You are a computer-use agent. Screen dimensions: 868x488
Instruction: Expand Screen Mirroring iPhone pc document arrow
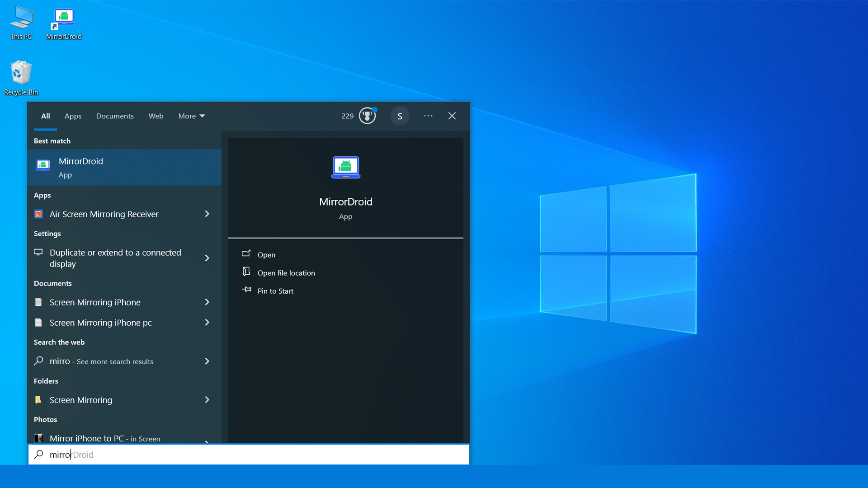(207, 323)
